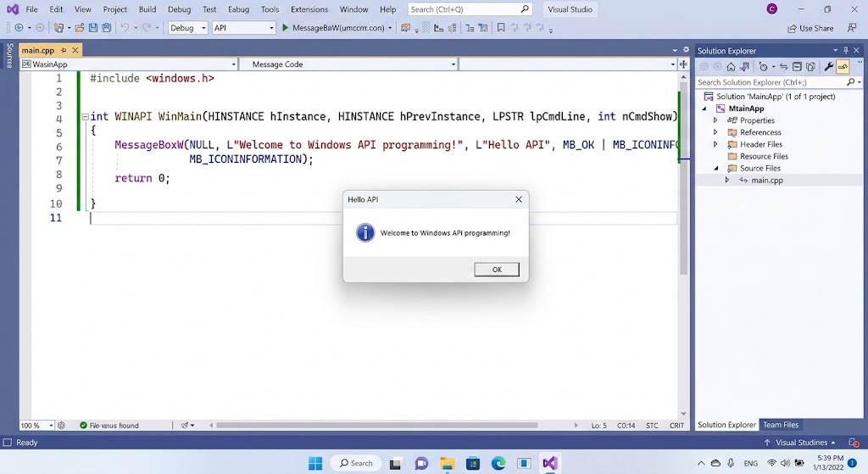Image resolution: width=868 pixels, height=474 pixels.
Task: Click the editor settings gear icon
Action: (x=686, y=50)
